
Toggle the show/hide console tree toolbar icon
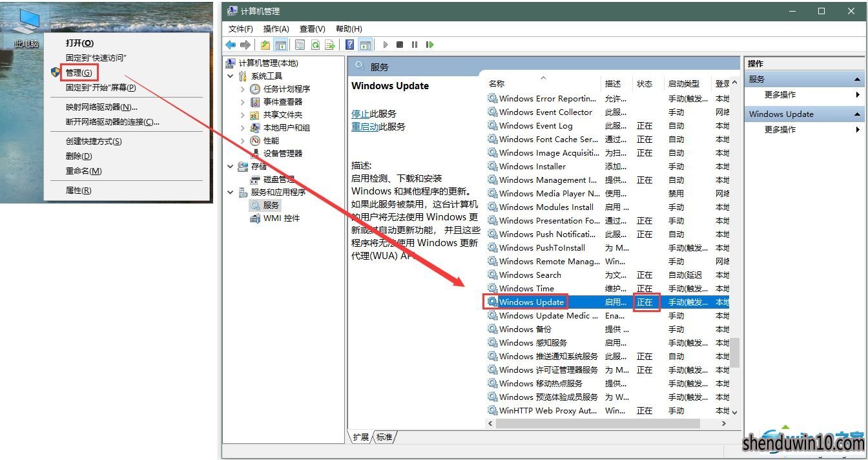[280, 45]
